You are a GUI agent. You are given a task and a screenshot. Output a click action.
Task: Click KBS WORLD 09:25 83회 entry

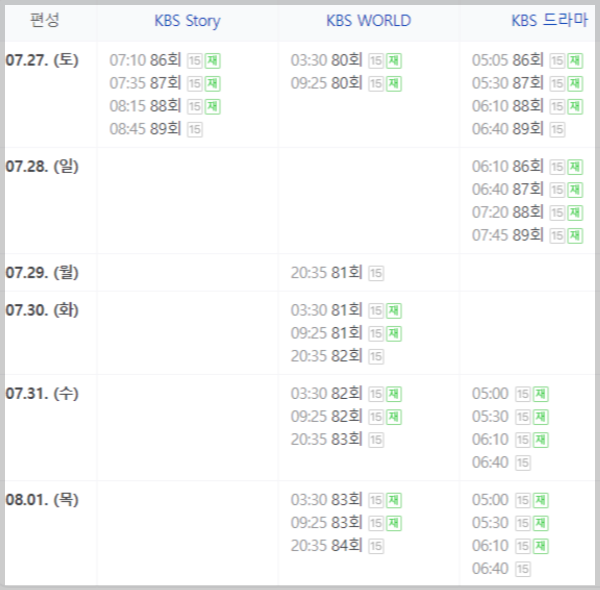pos(326,523)
